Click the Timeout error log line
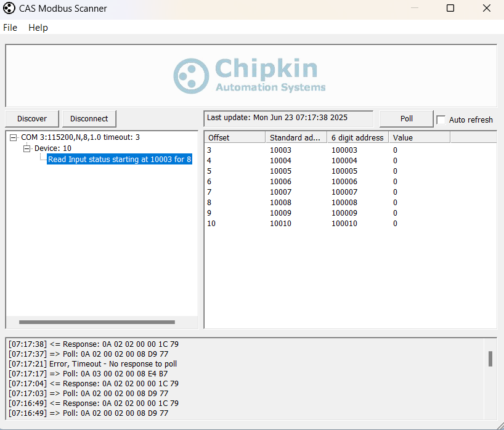 point(92,364)
